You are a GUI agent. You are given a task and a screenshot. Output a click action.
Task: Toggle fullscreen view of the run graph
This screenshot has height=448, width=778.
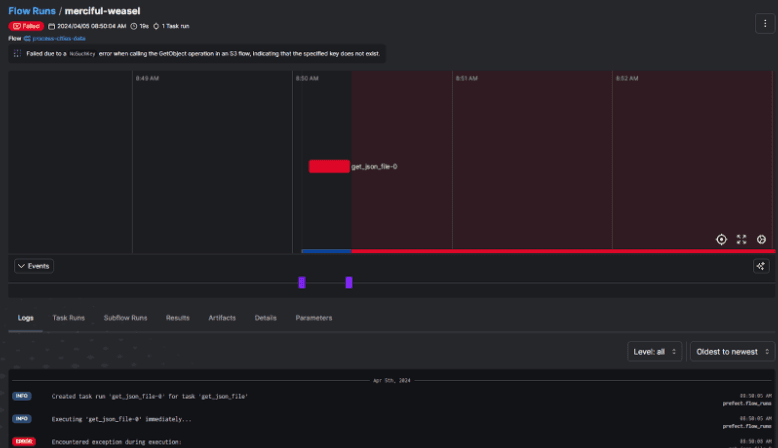tap(741, 239)
